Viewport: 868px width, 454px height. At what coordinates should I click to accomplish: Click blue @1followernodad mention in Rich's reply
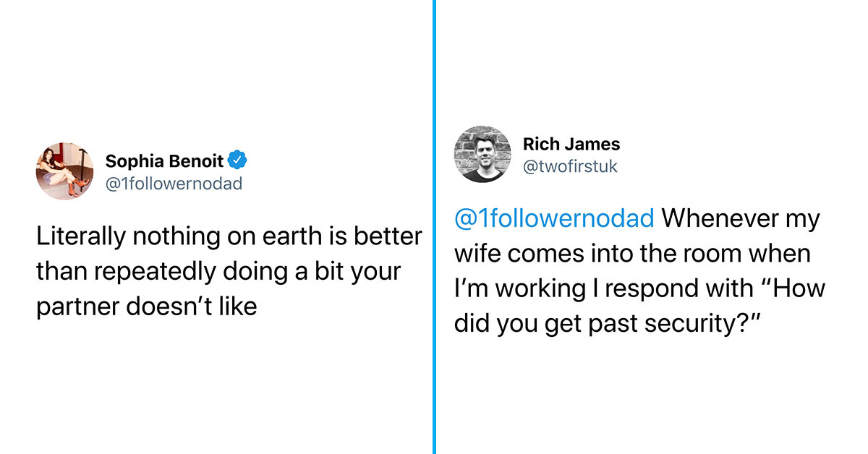coord(553,218)
